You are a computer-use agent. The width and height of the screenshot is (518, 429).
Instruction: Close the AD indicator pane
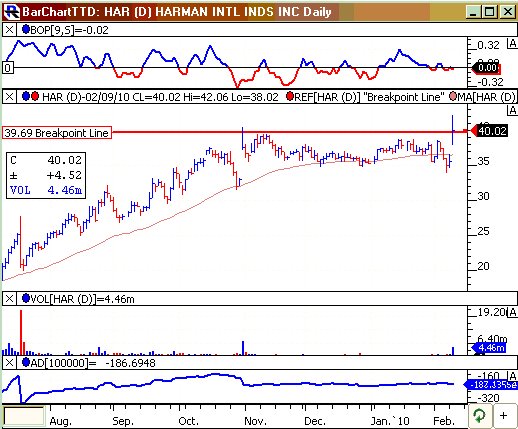(x=9, y=363)
